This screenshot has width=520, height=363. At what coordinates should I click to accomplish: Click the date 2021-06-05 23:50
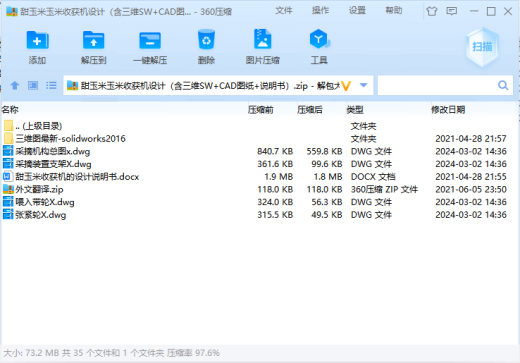point(471,189)
